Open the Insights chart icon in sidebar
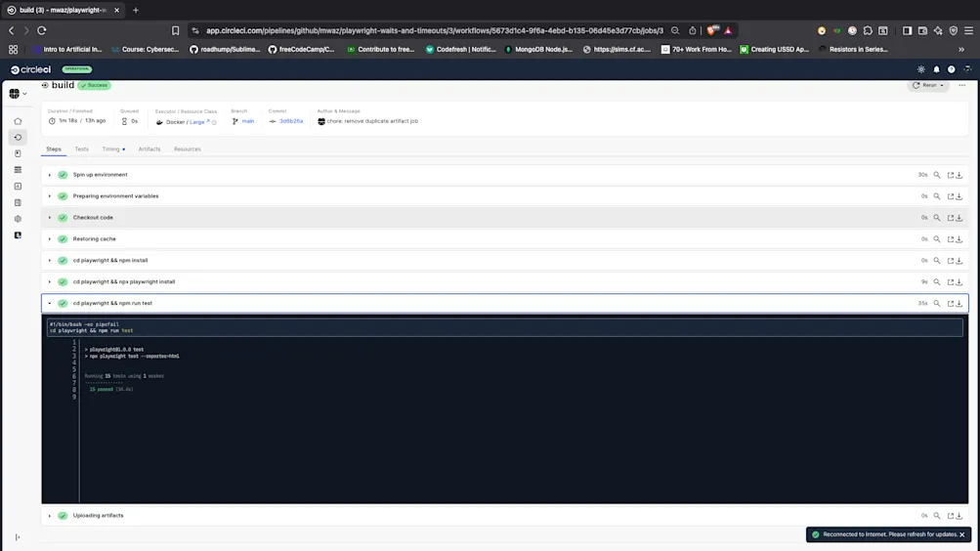This screenshot has height=551, width=980. point(18,187)
